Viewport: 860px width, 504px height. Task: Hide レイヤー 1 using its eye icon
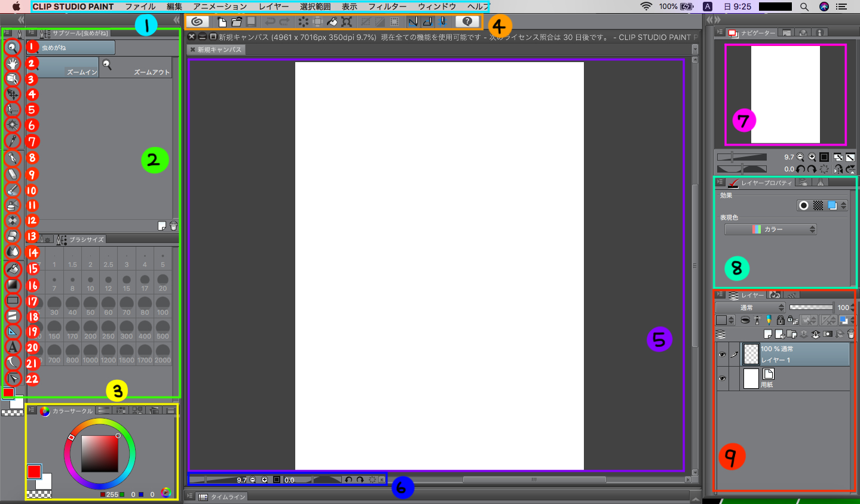722,355
